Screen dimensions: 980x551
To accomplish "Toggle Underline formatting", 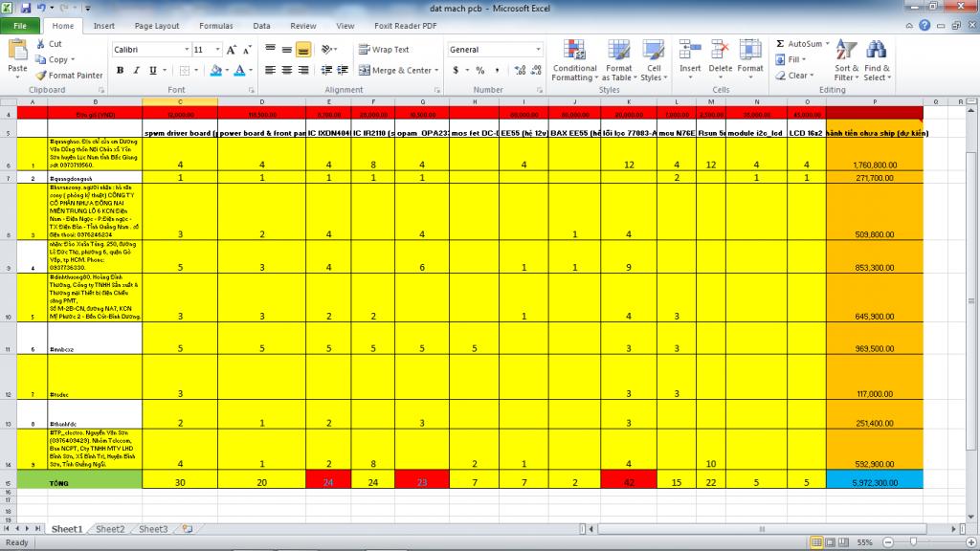I will 152,70.
